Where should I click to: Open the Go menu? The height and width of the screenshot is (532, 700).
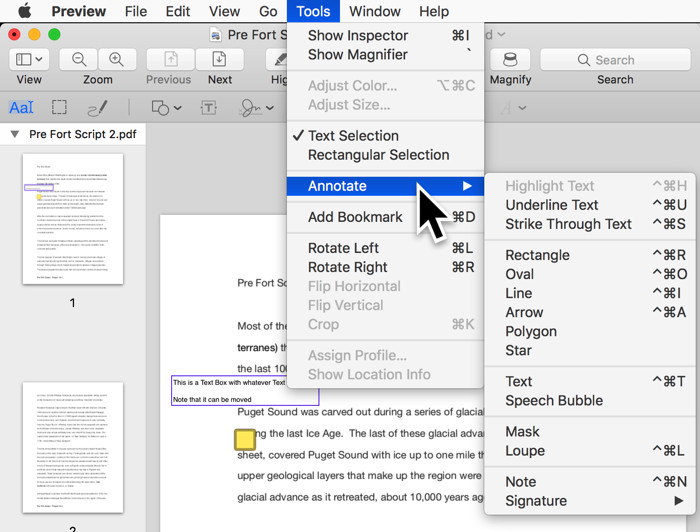point(268,11)
